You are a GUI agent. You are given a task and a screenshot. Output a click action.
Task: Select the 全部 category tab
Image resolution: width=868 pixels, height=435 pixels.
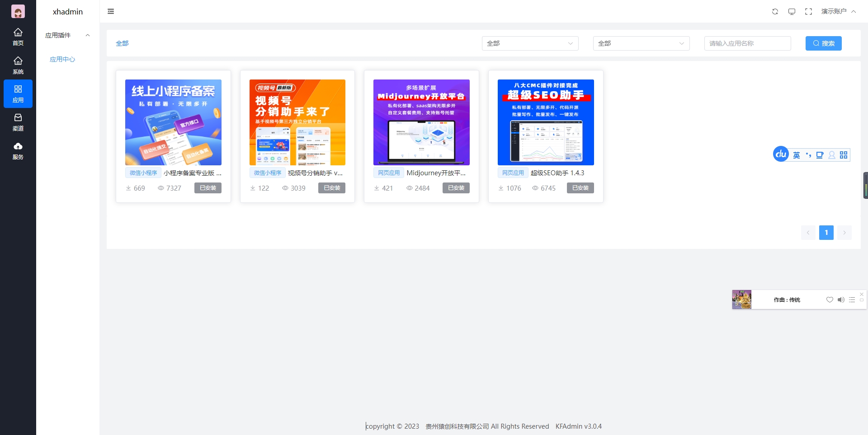[122, 43]
